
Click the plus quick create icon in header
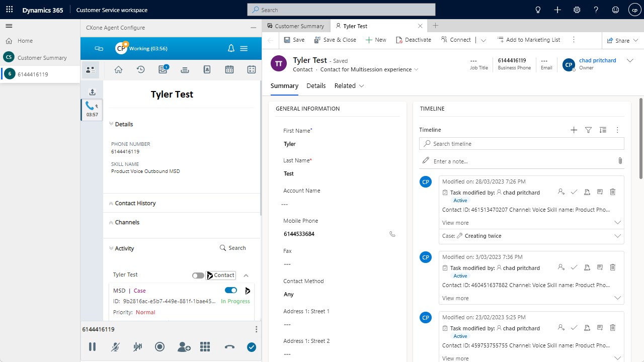click(557, 10)
